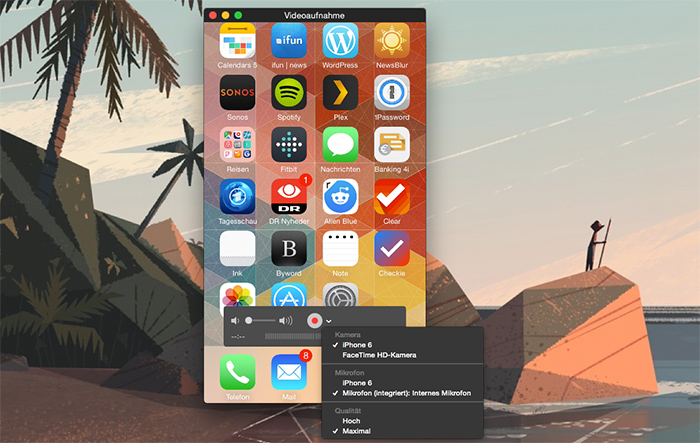Launch the Spotify app icon
Screen dimensions: 700x443
click(289, 92)
